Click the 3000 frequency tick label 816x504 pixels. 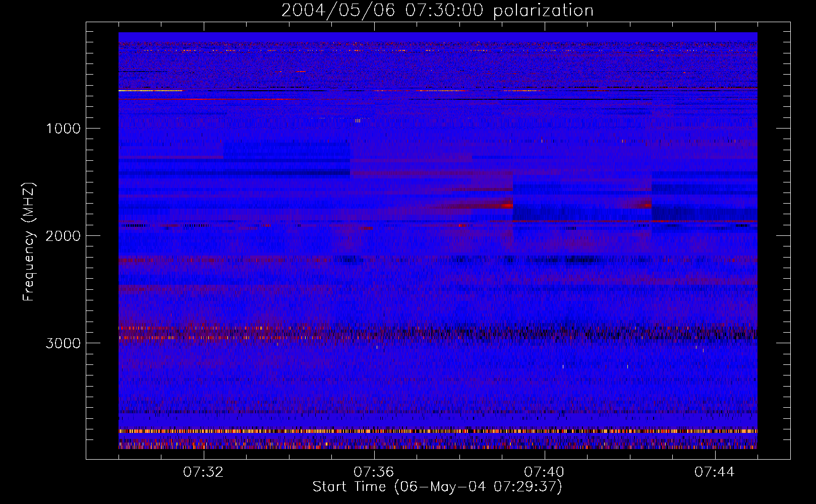click(x=63, y=343)
